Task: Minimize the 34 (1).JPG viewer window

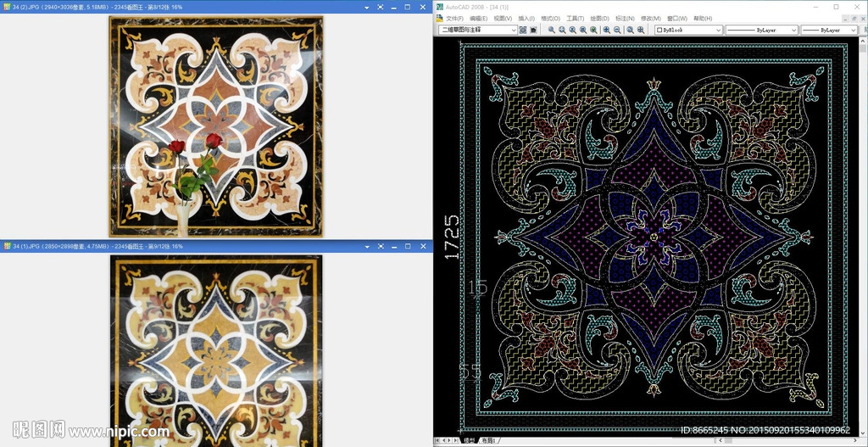Action: click(394, 246)
